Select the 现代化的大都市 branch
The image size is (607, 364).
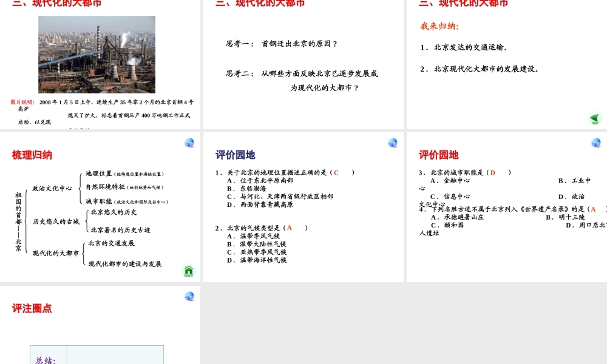[x=56, y=254]
